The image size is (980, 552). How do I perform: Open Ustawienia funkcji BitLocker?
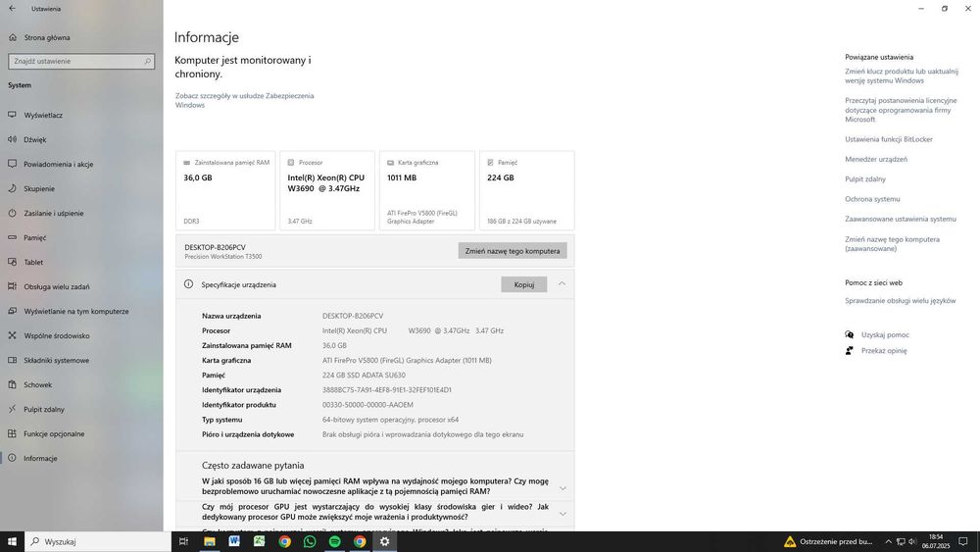point(889,139)
